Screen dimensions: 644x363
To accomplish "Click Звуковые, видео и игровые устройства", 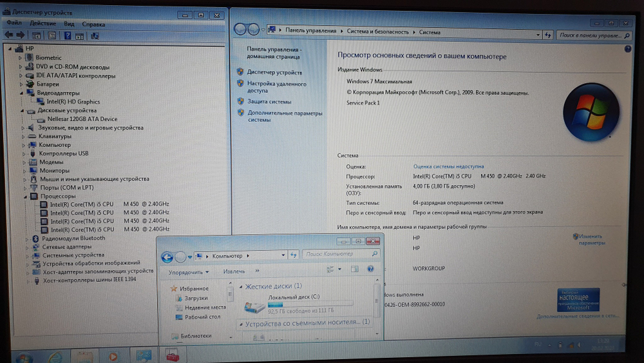I will click(90, 128).
